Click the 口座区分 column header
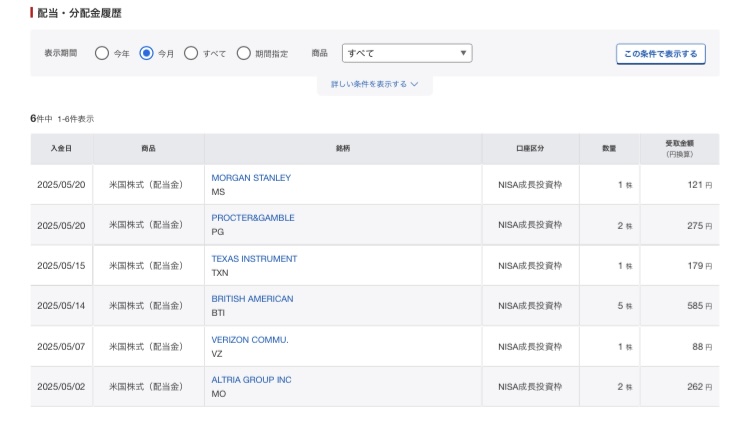750x424 pixels. [x=530, y=148]
